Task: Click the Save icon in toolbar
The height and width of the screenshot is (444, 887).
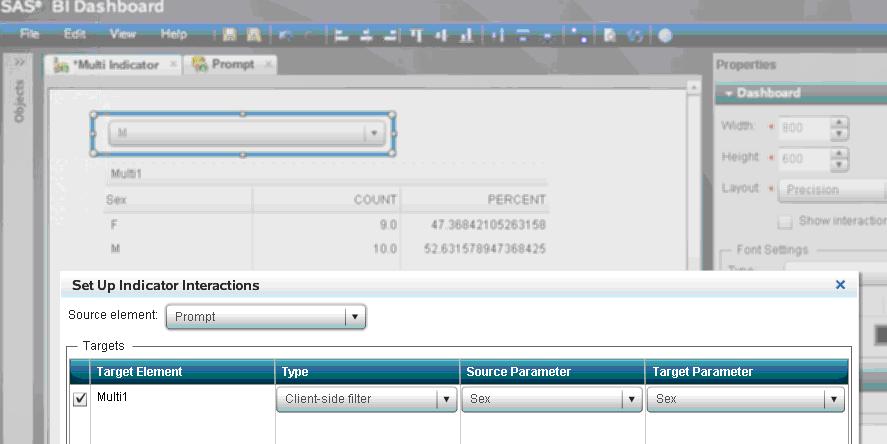Action: [x=229, y=35]
